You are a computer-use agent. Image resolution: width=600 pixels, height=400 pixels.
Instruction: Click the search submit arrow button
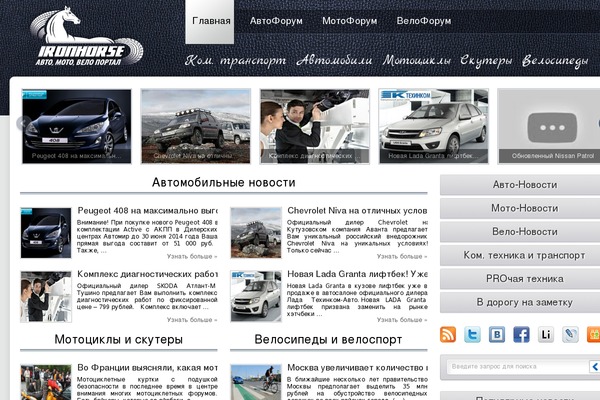pos(595,367)
